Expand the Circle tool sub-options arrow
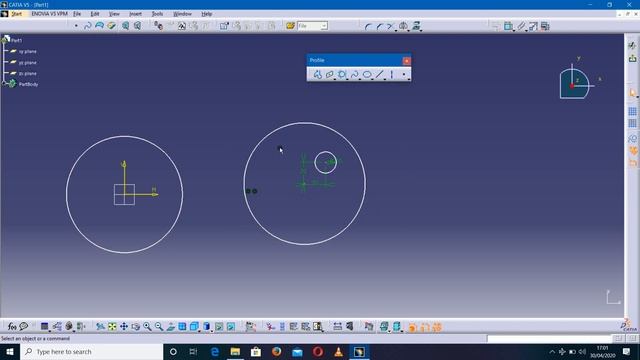 pos(347,78)
